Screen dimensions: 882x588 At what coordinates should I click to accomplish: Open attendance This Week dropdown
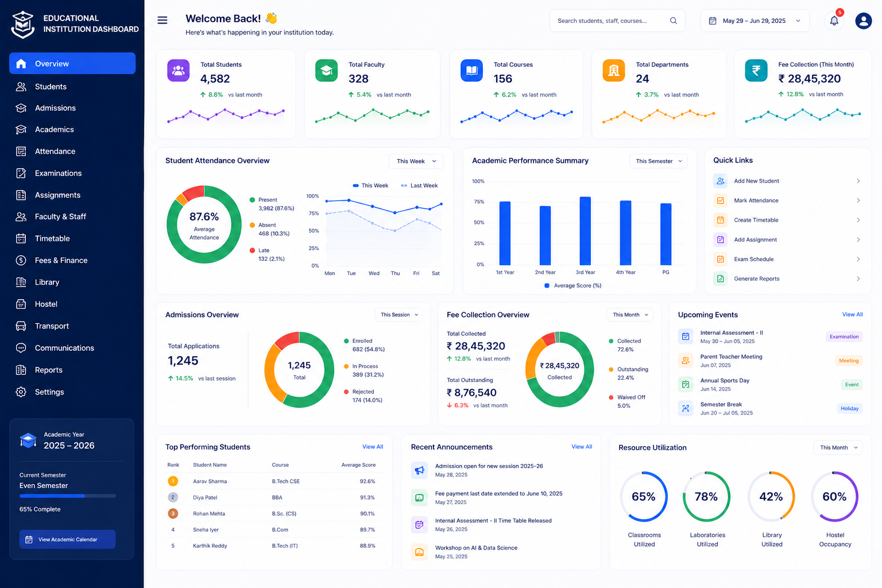click(x=416, y=161)
